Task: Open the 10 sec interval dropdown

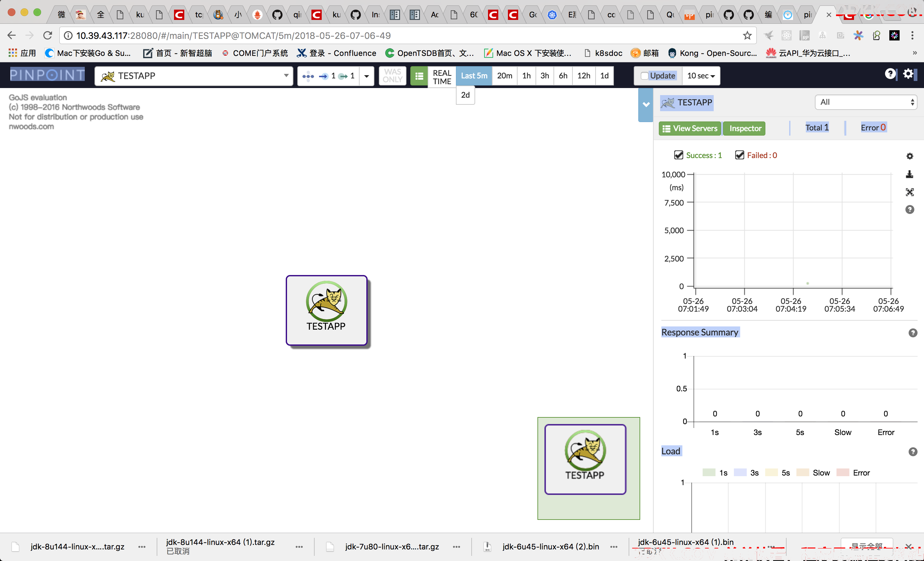Action: point(701,76)
